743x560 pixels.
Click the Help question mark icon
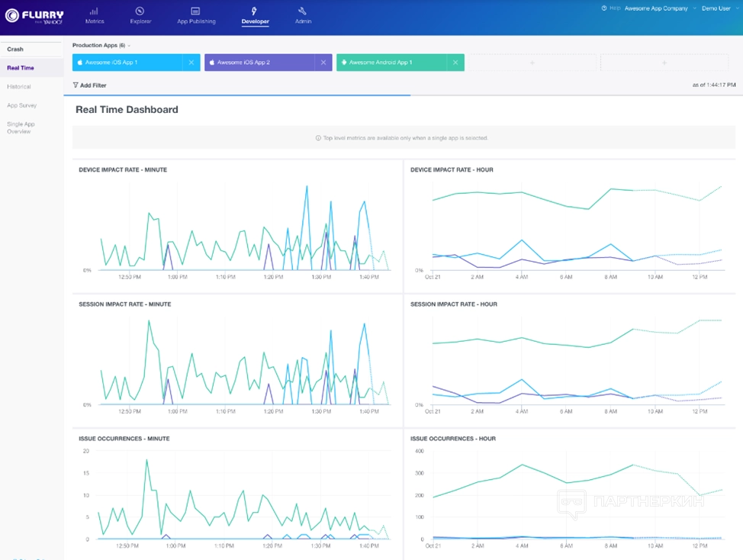pyautogui.click(x=604, y=8)
